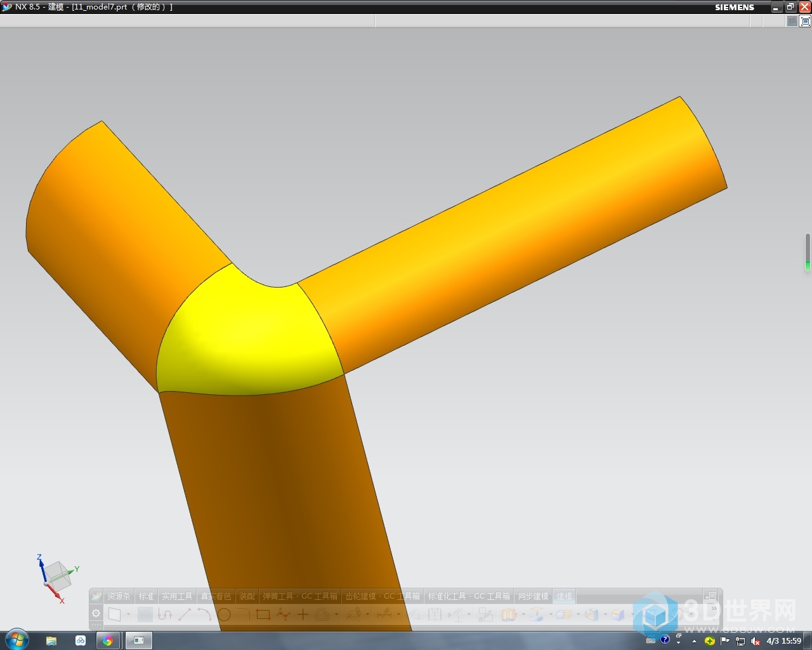Click the gray grid icon near full-screen button
The image size is (812, 650).
click(792, 21)
